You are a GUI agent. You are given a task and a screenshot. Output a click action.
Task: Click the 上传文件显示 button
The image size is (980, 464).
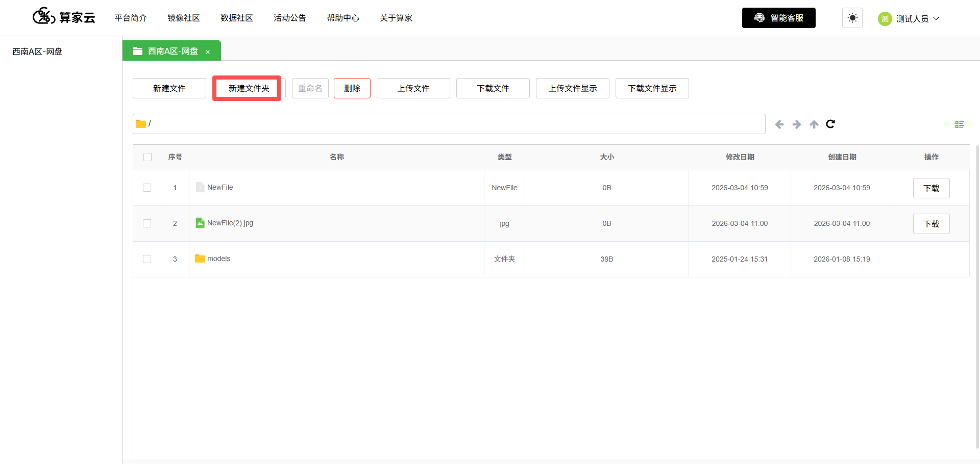click(573, 88)
